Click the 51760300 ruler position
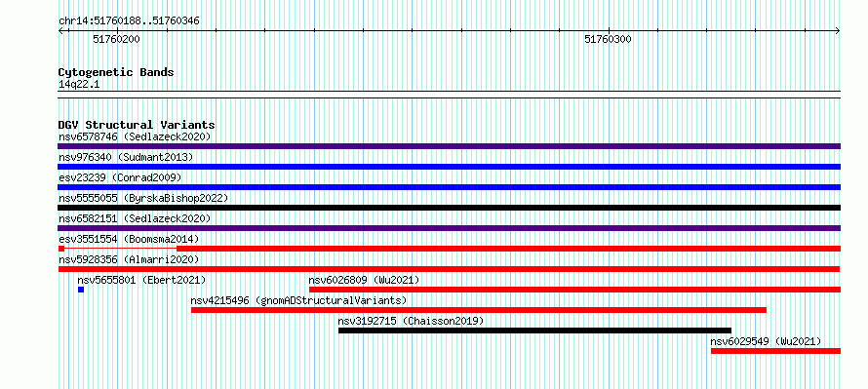 click(x=608, y=39)
